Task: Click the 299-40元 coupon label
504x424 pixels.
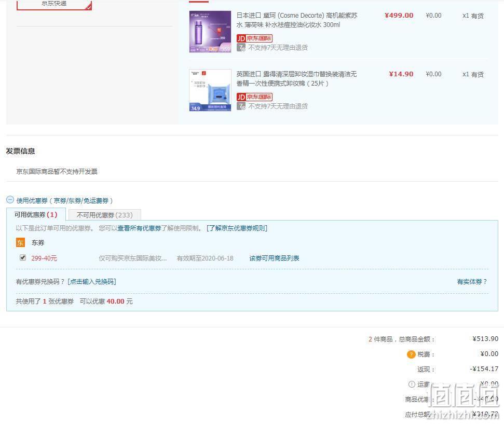Action: click(44, 258)
